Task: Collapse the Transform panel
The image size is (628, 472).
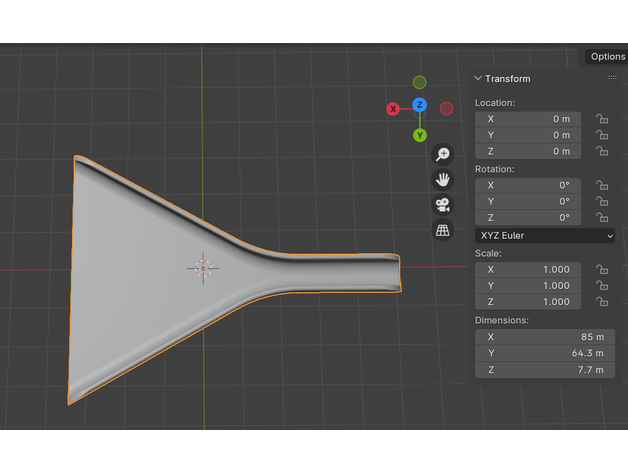Action: (x=479, y=78)
